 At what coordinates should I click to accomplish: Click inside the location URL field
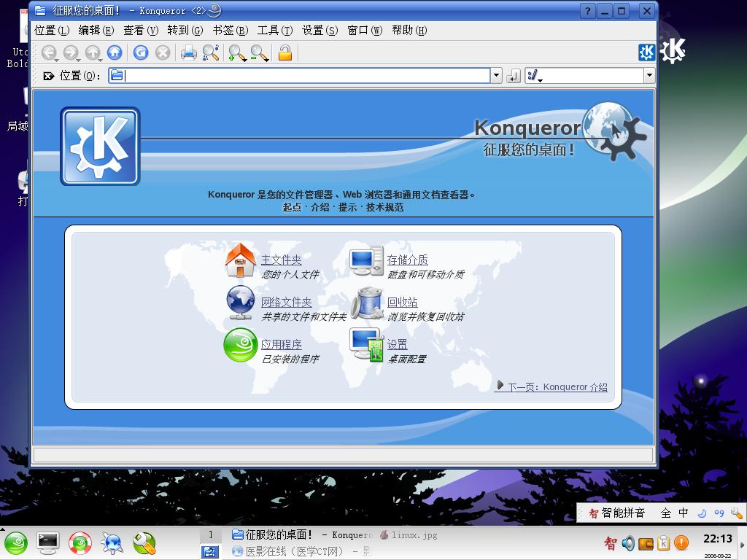pos(299,75)
